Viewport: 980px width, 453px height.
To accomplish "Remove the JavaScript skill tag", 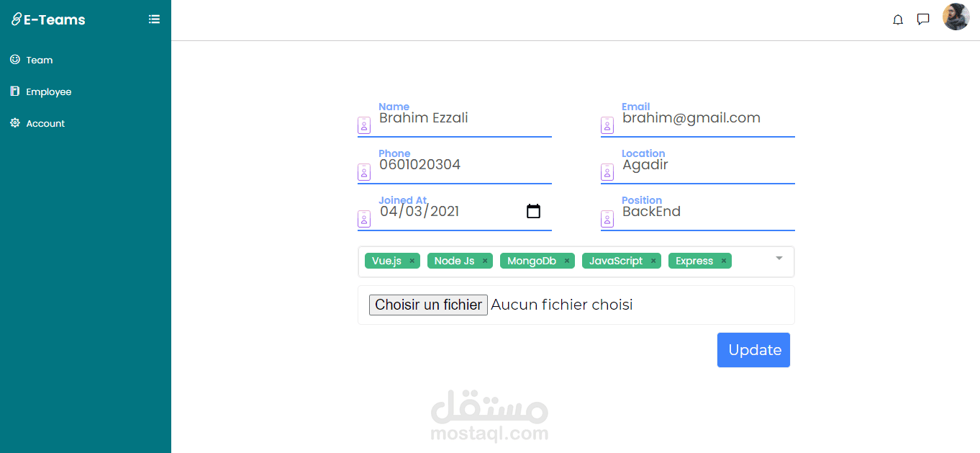I will coord(653,261).
